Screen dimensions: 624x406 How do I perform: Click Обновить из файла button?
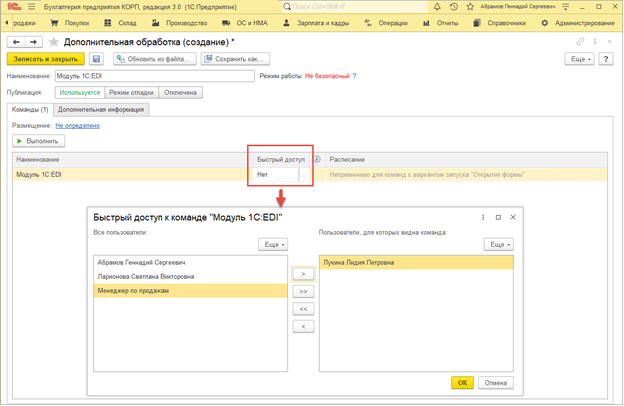[x=155, y=59]
